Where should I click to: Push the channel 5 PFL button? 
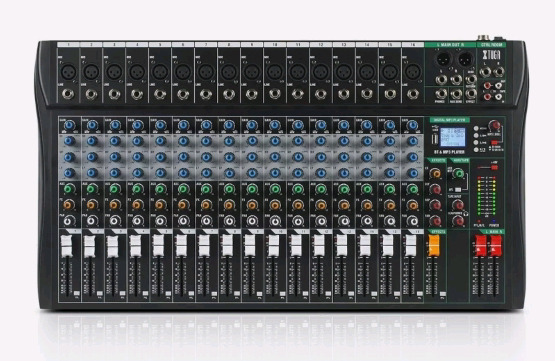[x=168, y=293]
